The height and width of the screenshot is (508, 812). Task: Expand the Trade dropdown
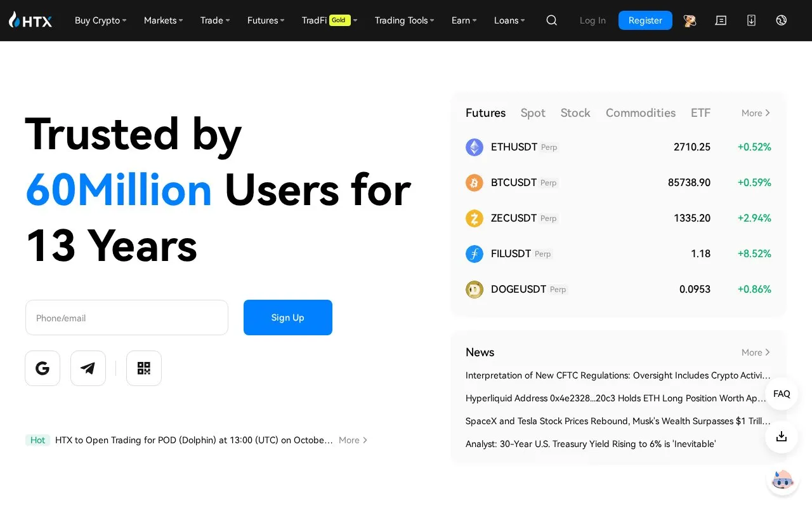pyautogui.click(x=215, y=20)
